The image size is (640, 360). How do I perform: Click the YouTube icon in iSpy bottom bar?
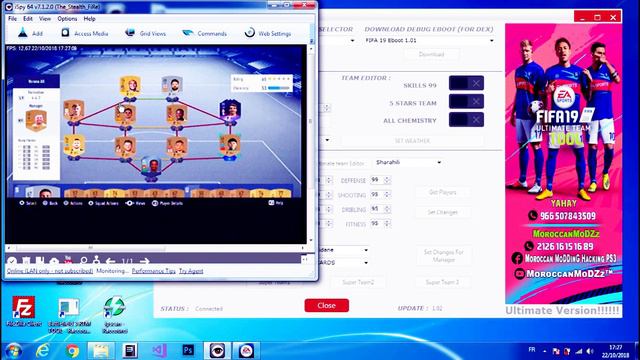68,260
